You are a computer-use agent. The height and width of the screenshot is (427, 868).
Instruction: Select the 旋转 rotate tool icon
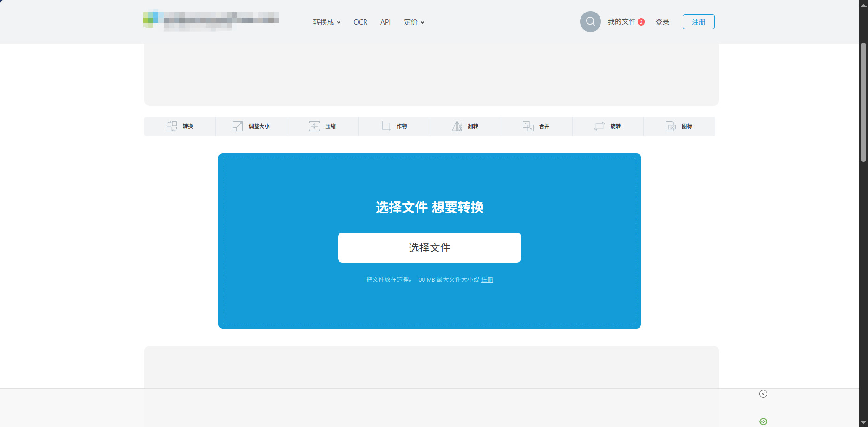tap(600, 126)
